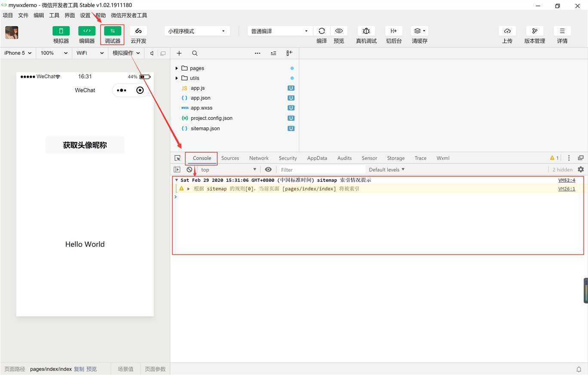
Task: Open the Default levels dropdown
Action: pos(387,169)
